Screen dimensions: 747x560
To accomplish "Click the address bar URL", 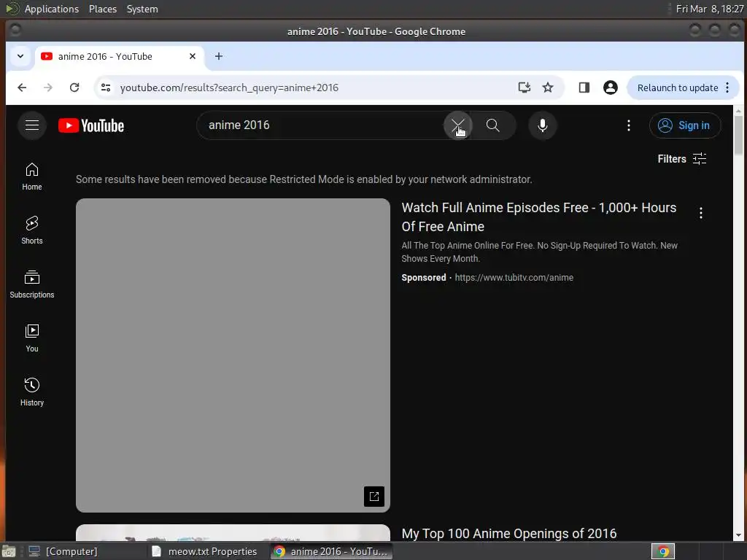I will pyautogui.click(x=229, y=87).
